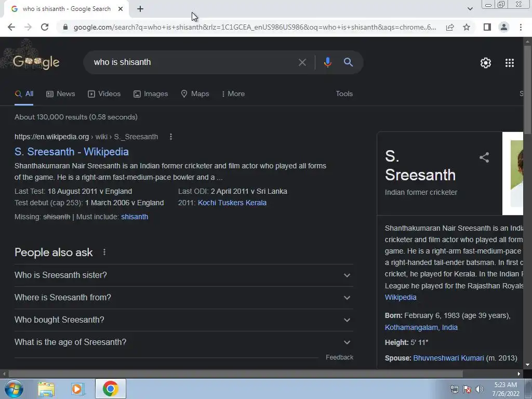The height and width of the screenshot is (399, 532).
Task: Click the en.wikipedia.org breadcrumb URL text
Action: pyautogui.click(x=86, y=137)
